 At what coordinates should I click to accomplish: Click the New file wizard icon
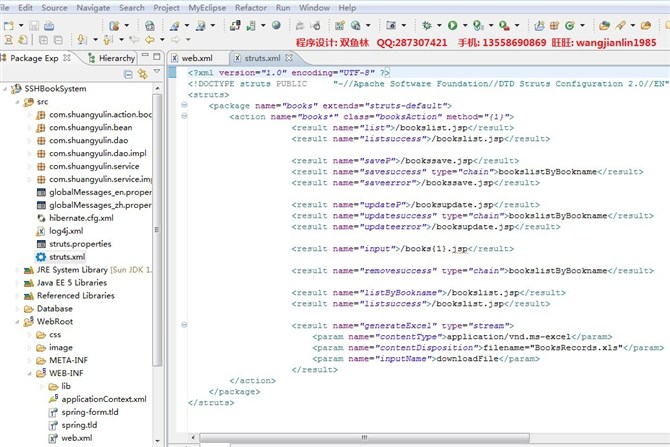(x=8, y=26)
